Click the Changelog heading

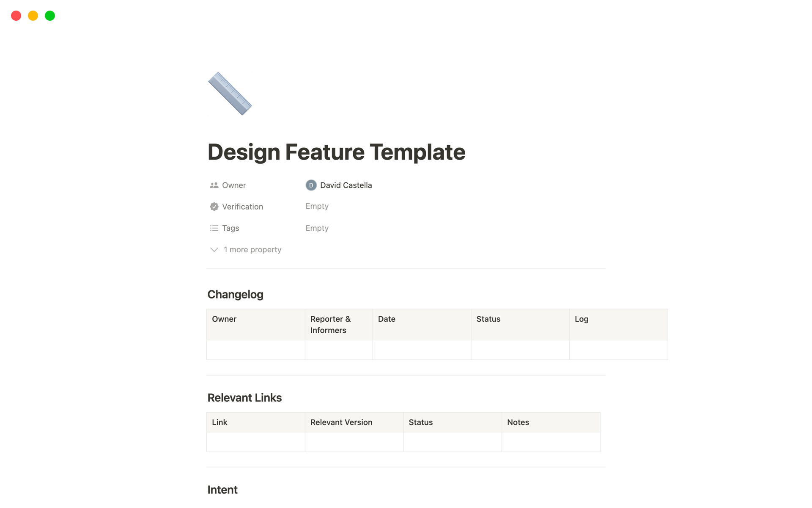(x=235, y=295)
